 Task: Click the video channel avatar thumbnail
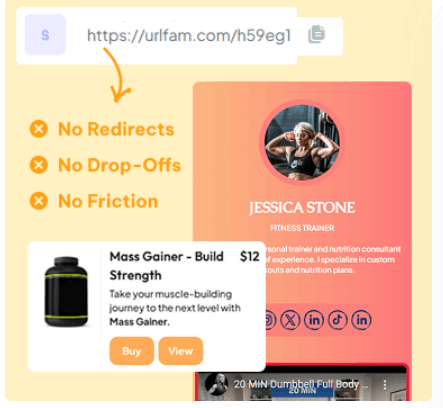[216, 384]
